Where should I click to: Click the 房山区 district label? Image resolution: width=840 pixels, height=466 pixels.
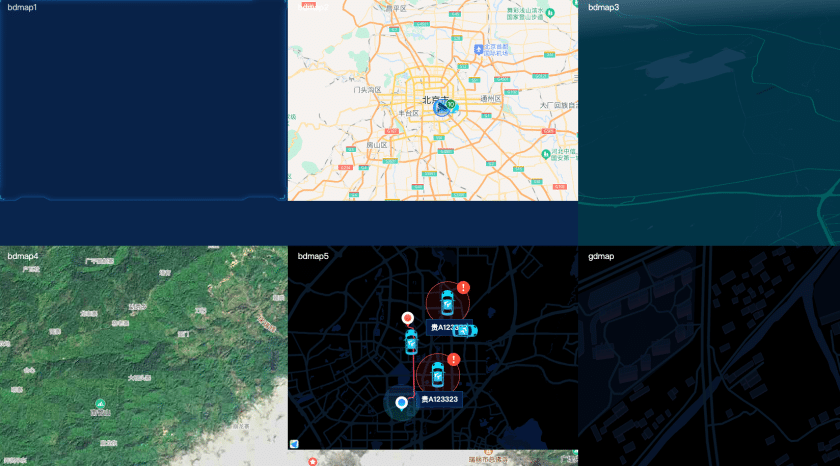point(377,145)
